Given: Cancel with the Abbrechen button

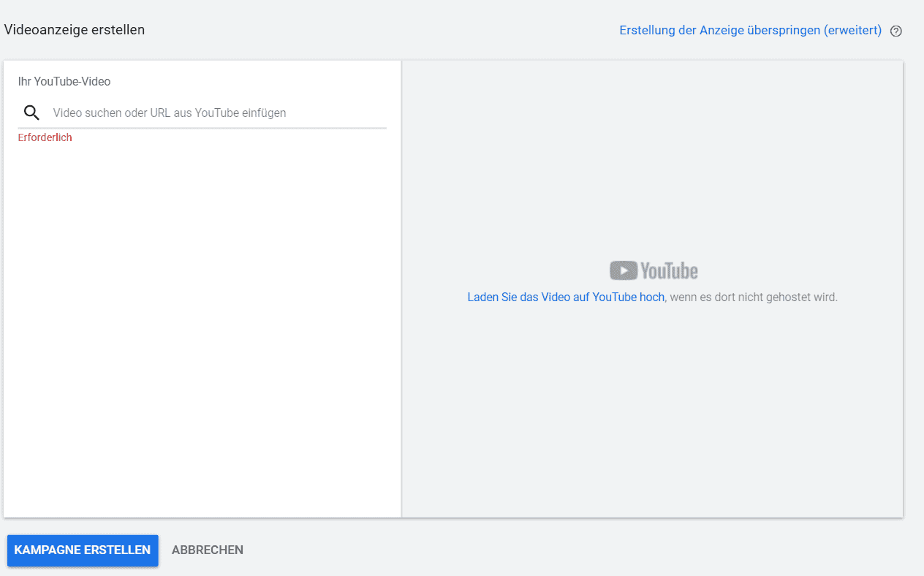Looking at the screenshot, I should tap(208, 550).
